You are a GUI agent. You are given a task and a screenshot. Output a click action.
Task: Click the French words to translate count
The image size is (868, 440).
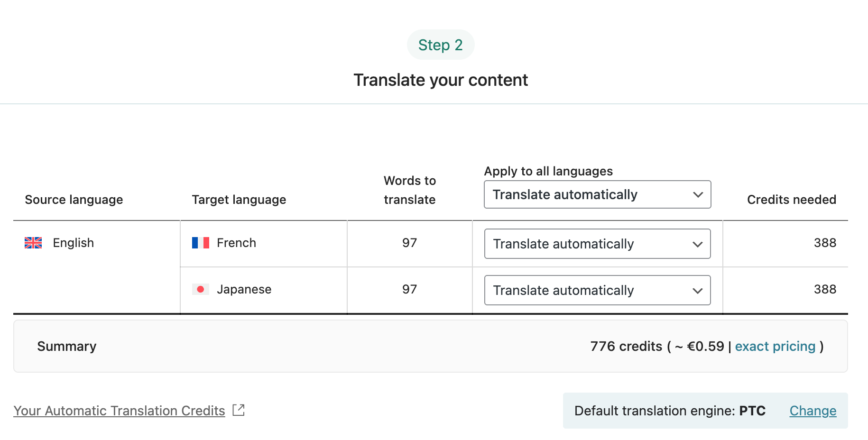click(x=409, y=243)
